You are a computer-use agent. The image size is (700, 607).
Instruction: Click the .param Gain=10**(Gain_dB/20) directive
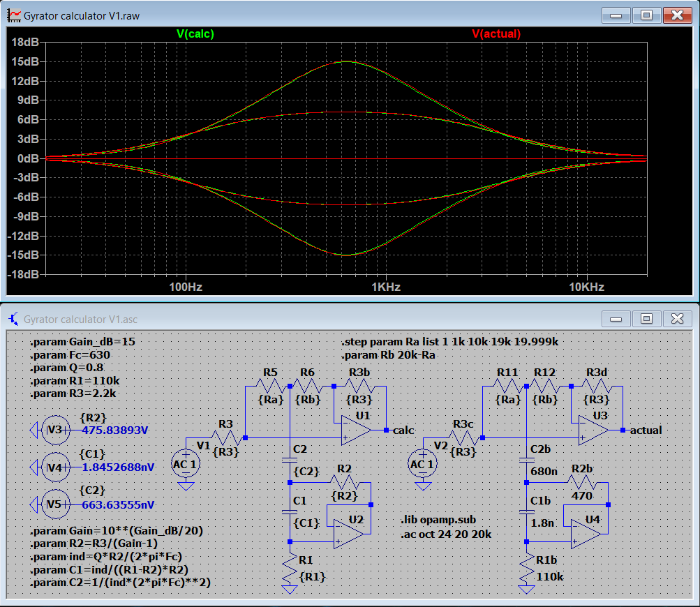[x=117, y=531]
